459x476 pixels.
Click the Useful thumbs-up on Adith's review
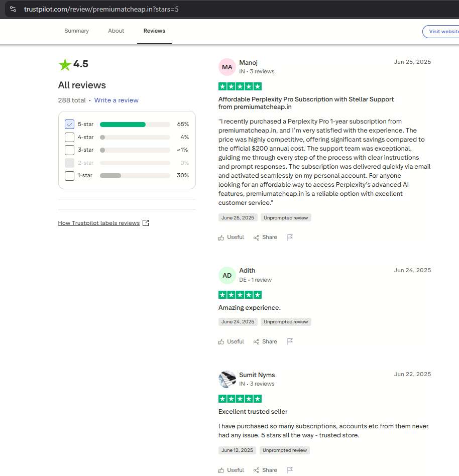[221, 342]
